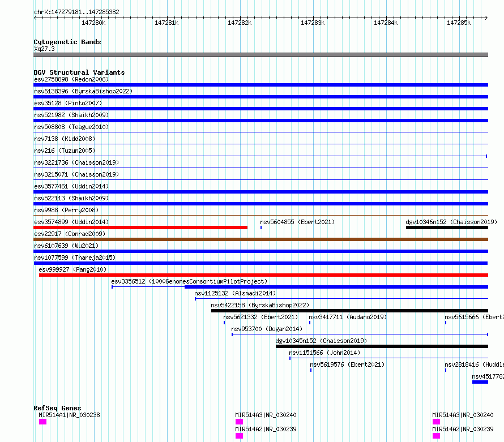This screenshot has width=504, height=442.
Task: Click the brown esv22917 variant bar
Action: click(x=260, y=239)
